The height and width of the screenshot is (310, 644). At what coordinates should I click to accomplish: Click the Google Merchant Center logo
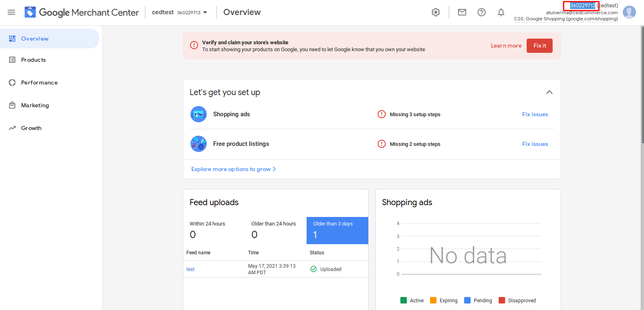(82, 12)
